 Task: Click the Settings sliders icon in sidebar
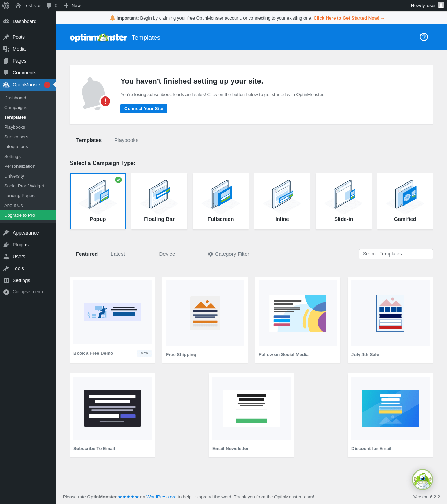tap(6, 280)
